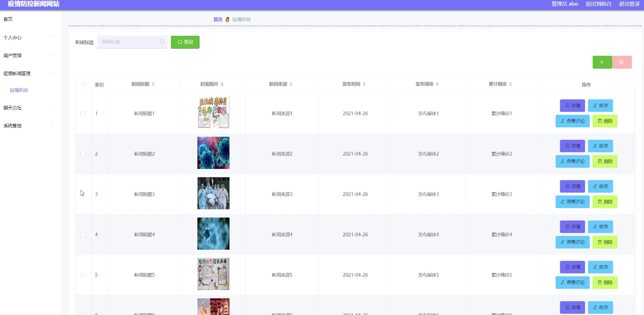Open 详情 for 新闻标题4 row
The image size is (644, 315).
[572, 227]
